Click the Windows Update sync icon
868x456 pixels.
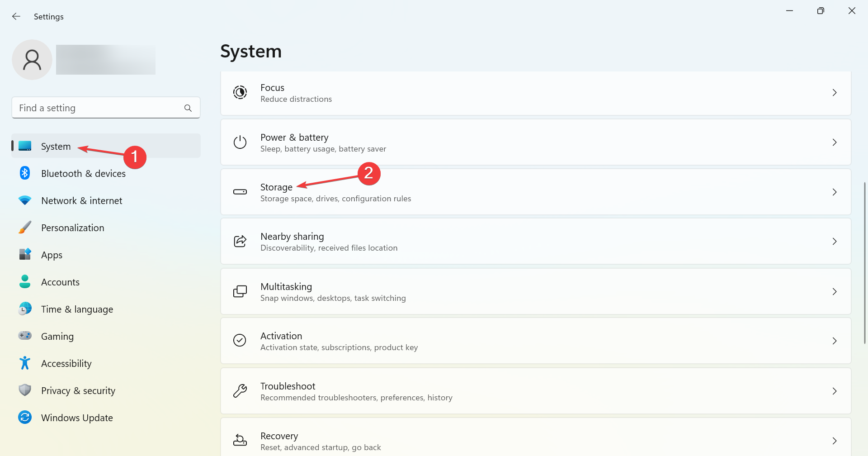[25, 417]
